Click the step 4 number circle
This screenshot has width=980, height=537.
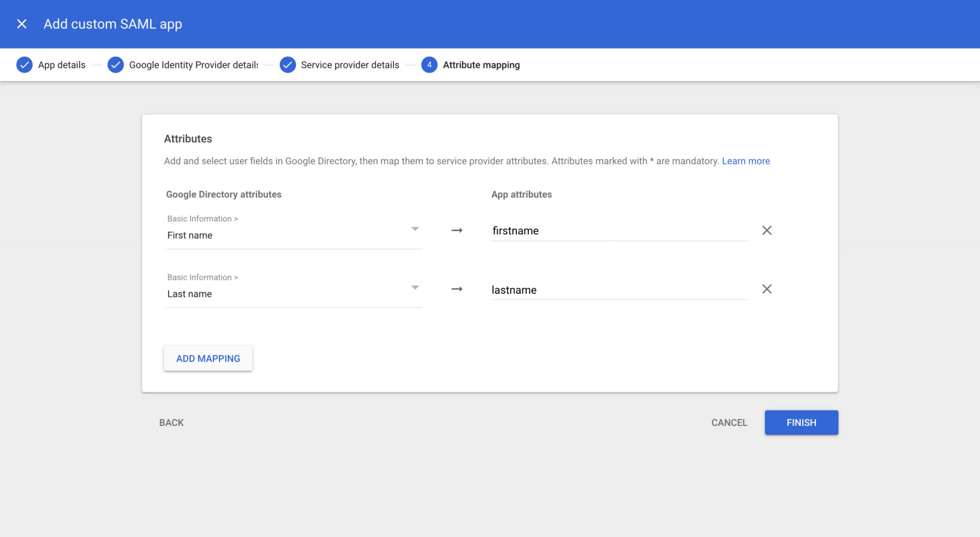pyautogui.click(x=429, y=65)
